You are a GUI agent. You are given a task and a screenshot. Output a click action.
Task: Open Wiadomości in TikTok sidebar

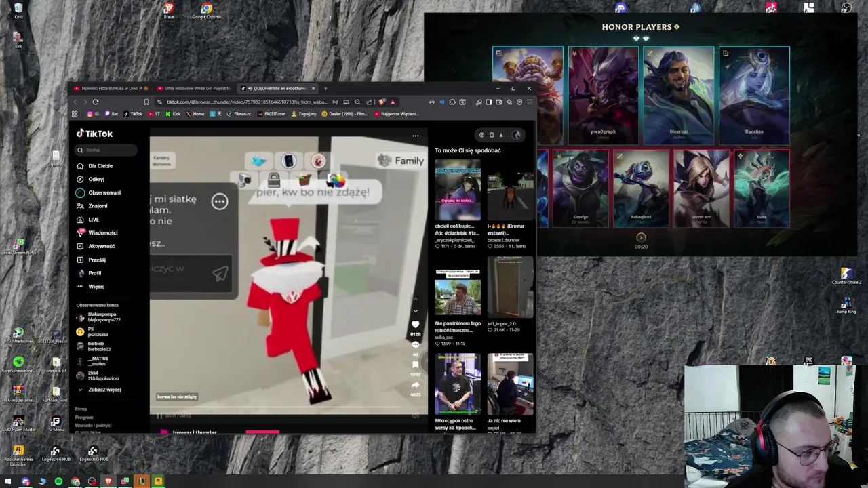[98, 232]
